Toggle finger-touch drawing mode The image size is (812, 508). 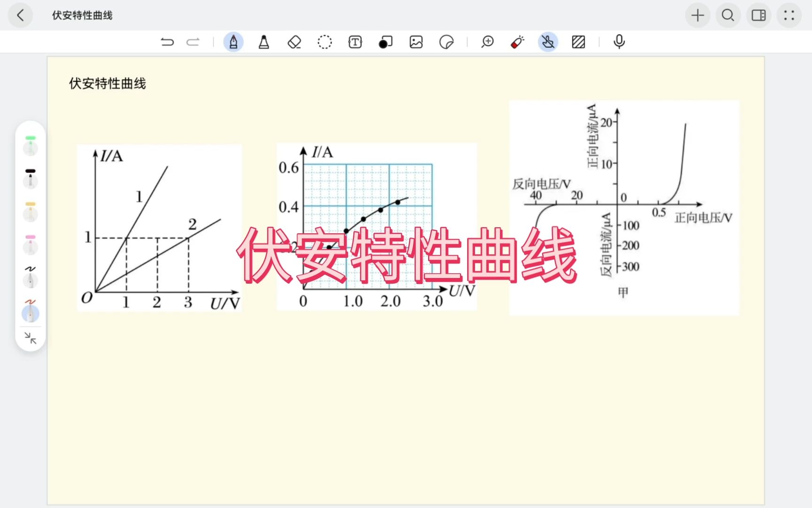(548, 42)
